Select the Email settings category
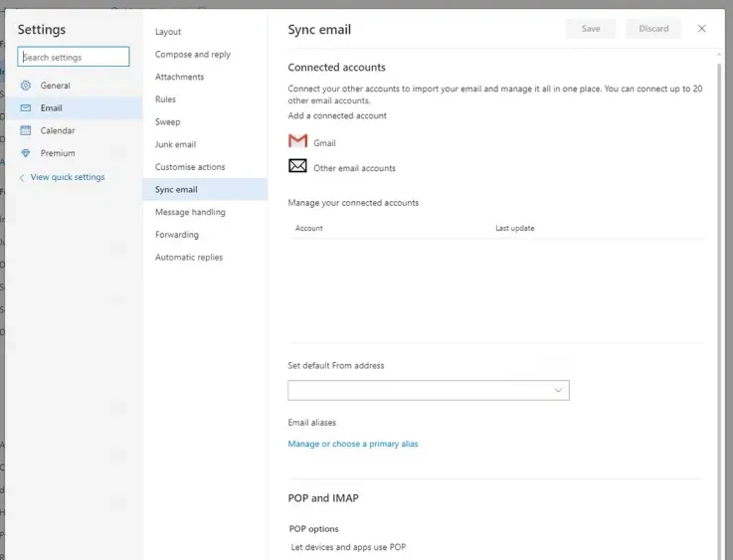 tap(74, 108)
